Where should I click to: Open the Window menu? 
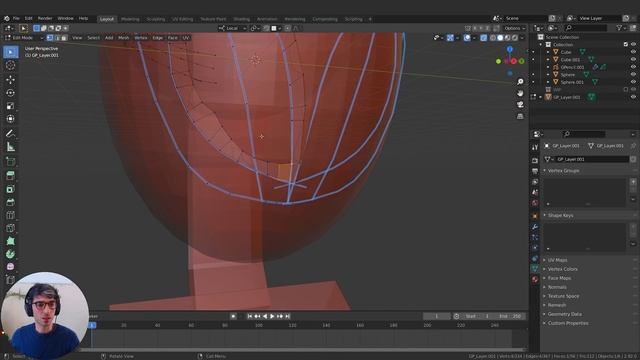pyautogui.click(x=65, y=18)
